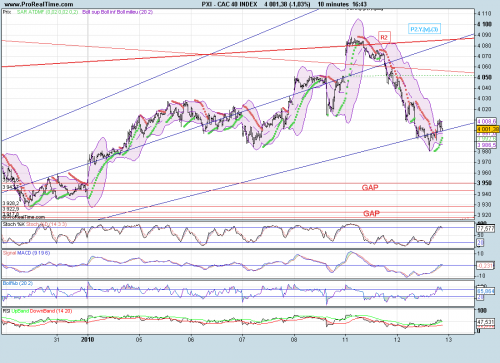Click the 4 110 price axis value

pyautogui.click(x=484, y=14)
